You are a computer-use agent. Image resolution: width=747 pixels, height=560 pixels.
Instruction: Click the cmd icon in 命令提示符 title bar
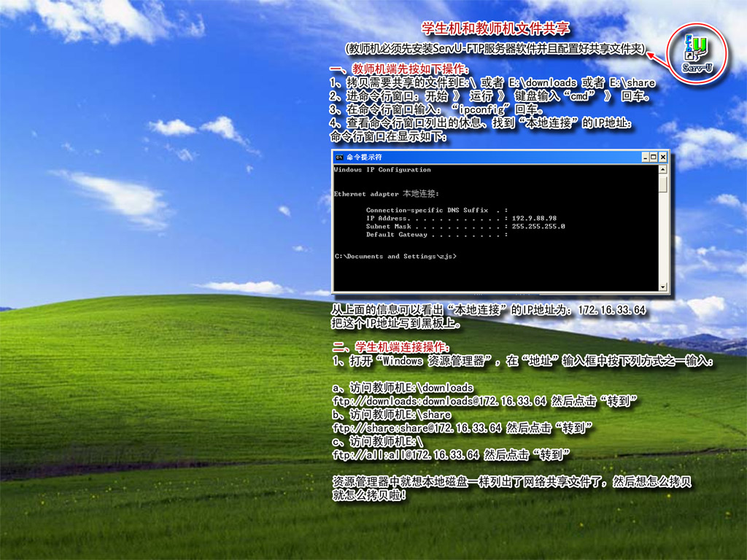[339, 157]
